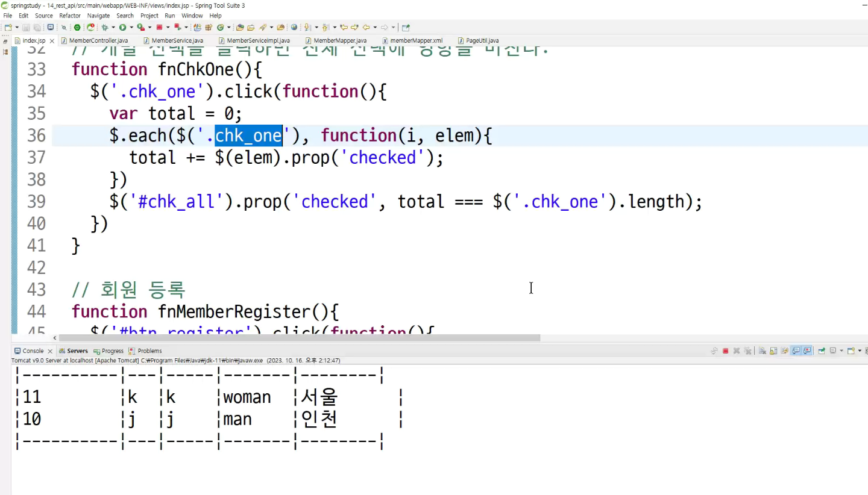Open the New file dropdown arrow
The image size is (868, 495).
click(x=17, y=27)
